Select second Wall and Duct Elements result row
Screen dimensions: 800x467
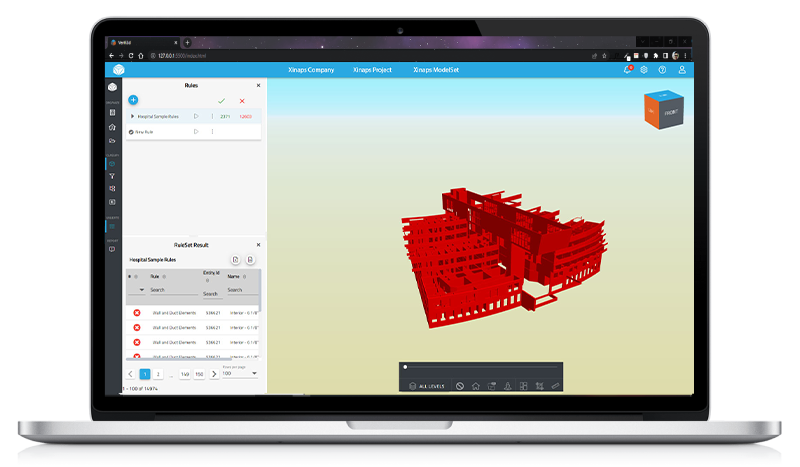click(193, 328)
